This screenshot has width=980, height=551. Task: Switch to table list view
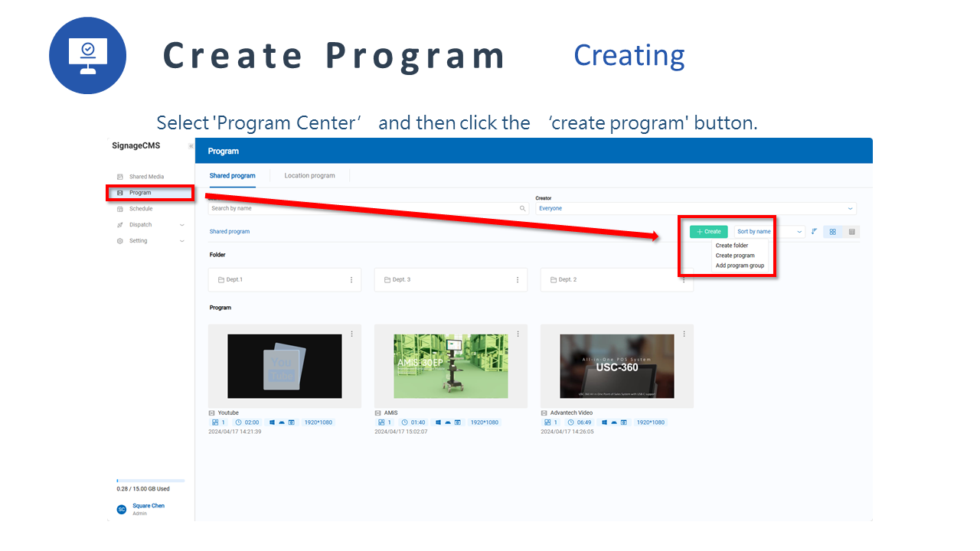click(851, 232)
